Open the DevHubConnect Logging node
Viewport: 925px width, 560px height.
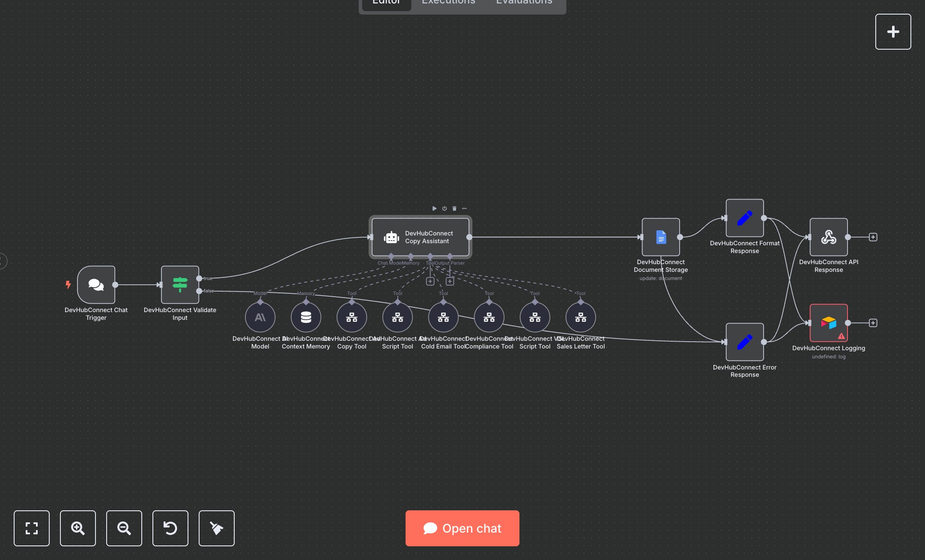829,323
